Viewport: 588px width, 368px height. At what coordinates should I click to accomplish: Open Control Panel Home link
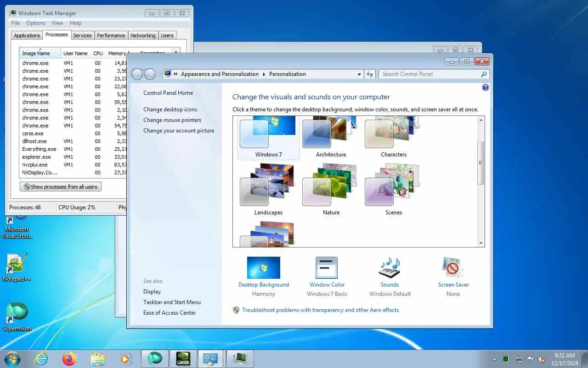[168, 93]
